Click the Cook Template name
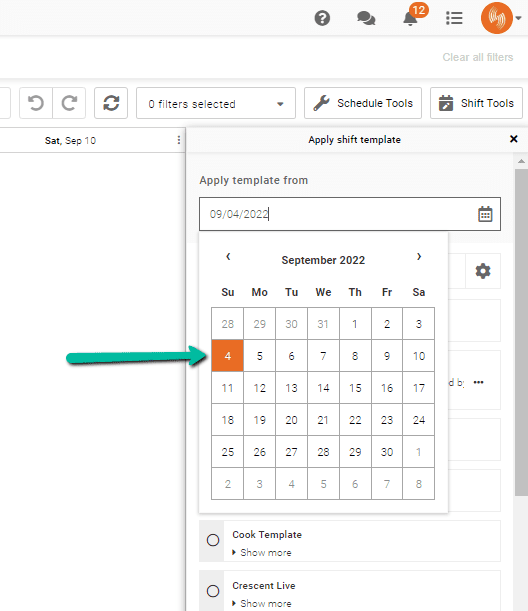This screenshot has height=611, width=528. coord(267,535)
